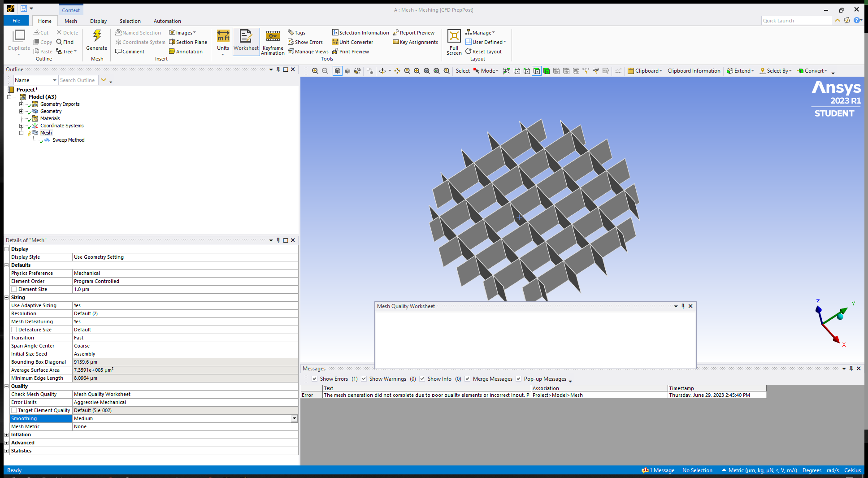Toggle Pop-up Messages checkbox
Screen dimensions: 868x478
(x=519, y=379)
